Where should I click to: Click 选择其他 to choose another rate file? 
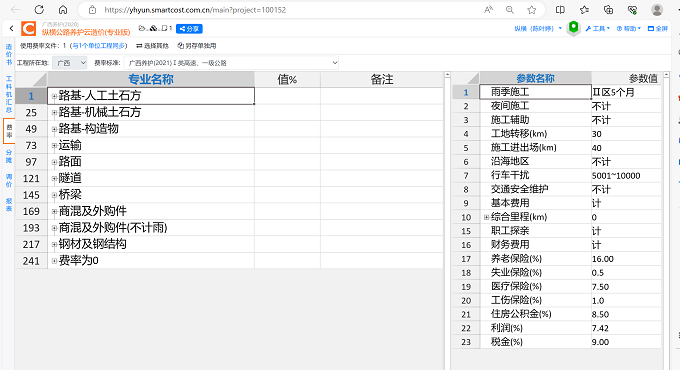[x=153, y=46]
